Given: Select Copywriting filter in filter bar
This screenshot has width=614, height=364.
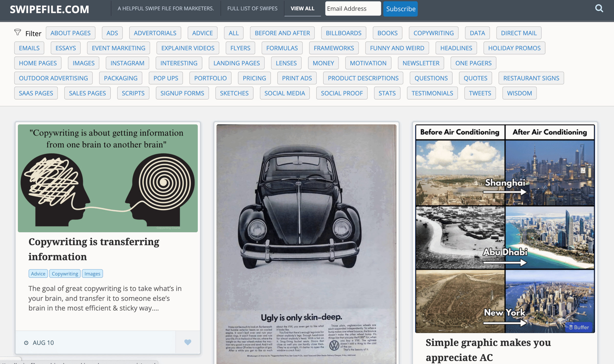Looking at the screenshot, I should point(433,33).
